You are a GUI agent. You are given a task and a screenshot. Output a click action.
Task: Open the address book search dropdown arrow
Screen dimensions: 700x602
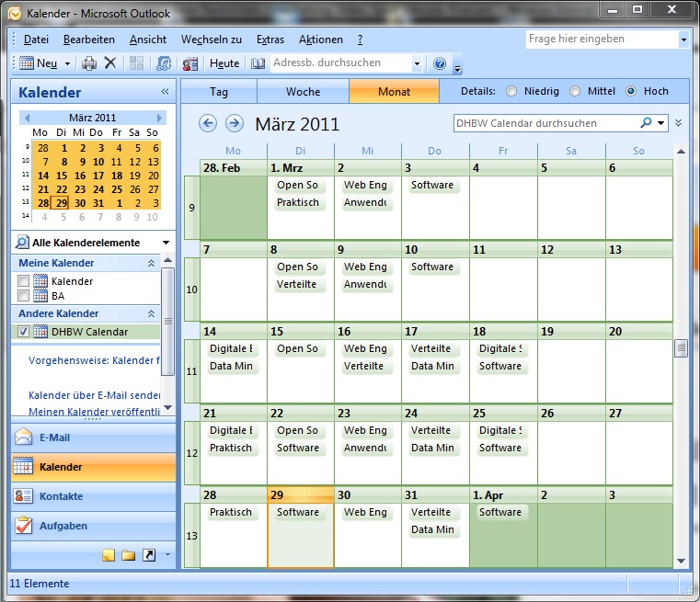pos(417,63)
